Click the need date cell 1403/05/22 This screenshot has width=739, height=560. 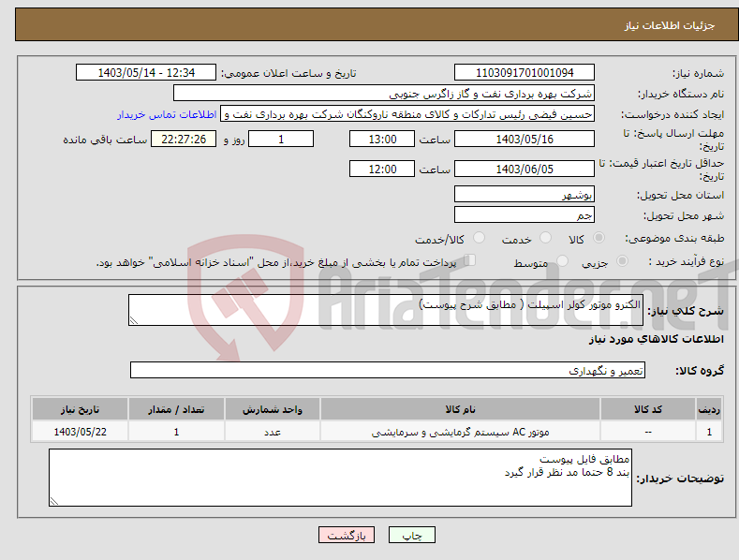point(81,432)
